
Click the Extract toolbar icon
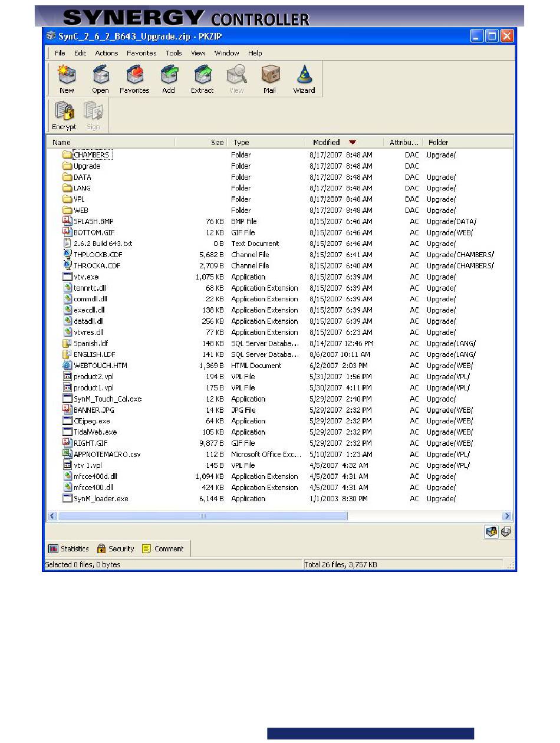click(x=202, y=75)
